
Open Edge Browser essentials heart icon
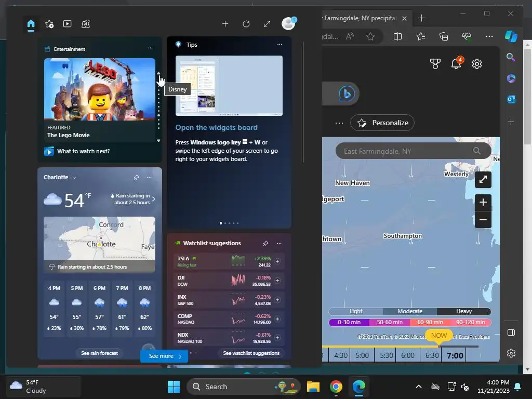(x=467, y=36)
